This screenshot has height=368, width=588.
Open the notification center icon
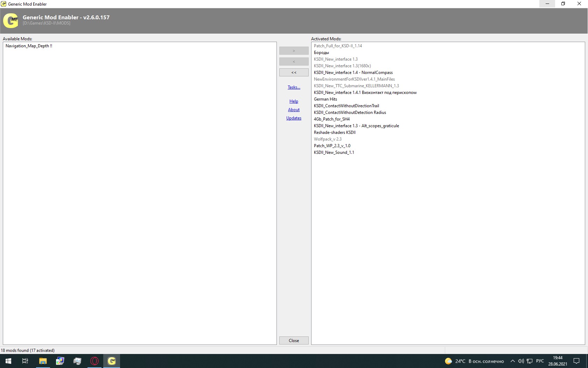(x=576, y=361)
